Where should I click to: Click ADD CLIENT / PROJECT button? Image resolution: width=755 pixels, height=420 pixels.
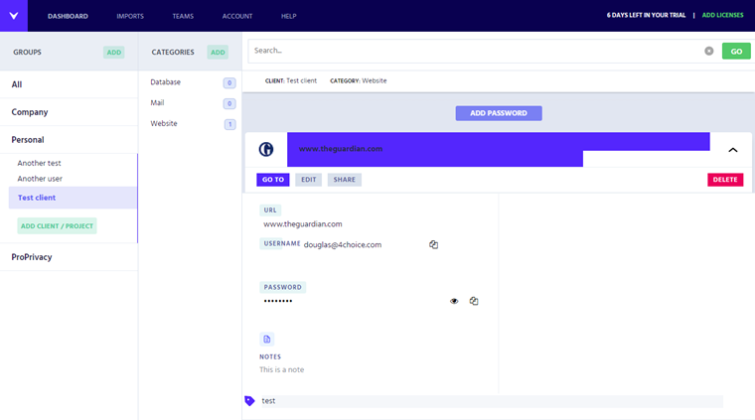point(57,226)
